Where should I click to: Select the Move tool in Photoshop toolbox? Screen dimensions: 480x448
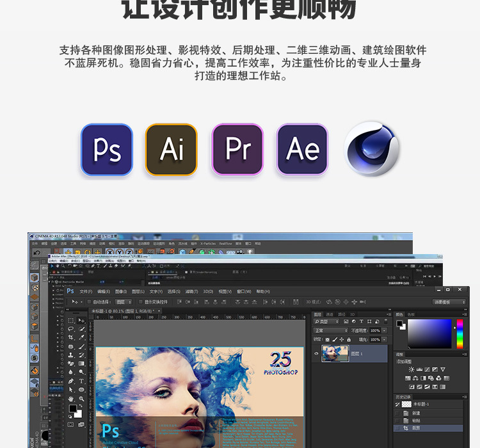[x=81, y=320]
